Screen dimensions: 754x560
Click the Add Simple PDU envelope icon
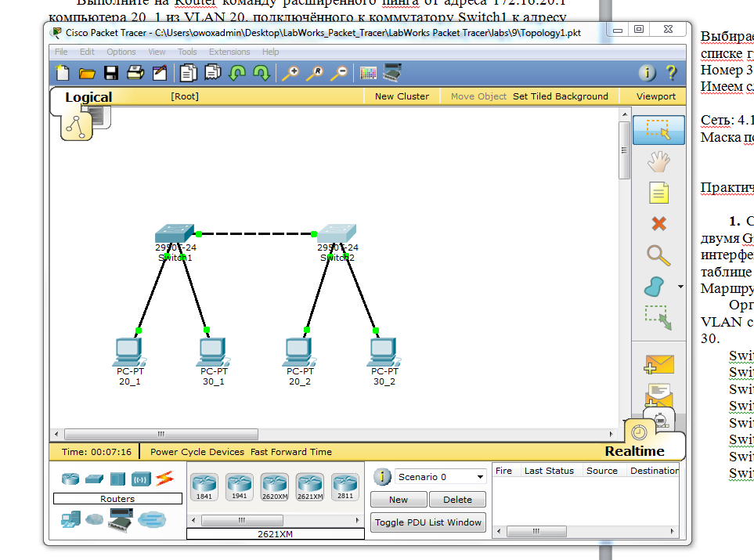point(658,364)
